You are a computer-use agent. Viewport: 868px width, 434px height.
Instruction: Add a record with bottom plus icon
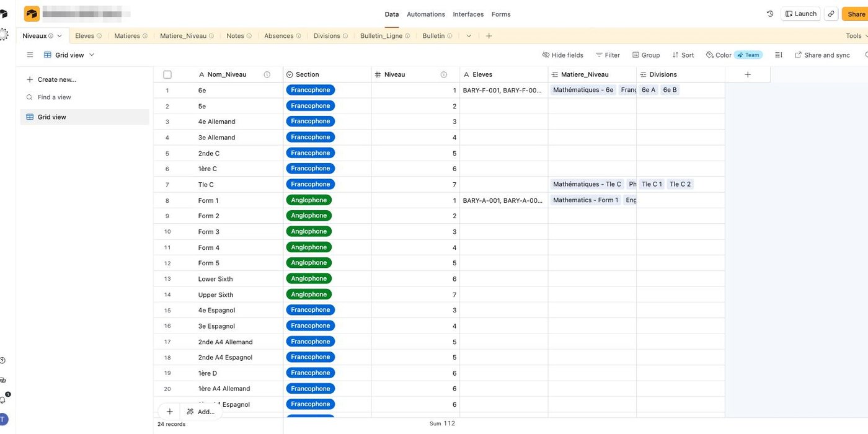pos(169,412)
